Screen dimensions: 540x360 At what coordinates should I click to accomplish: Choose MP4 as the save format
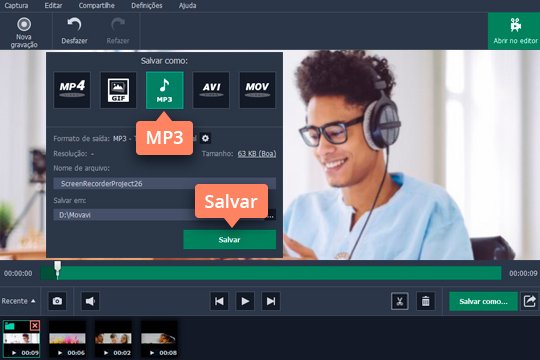[x=72, y=90]
